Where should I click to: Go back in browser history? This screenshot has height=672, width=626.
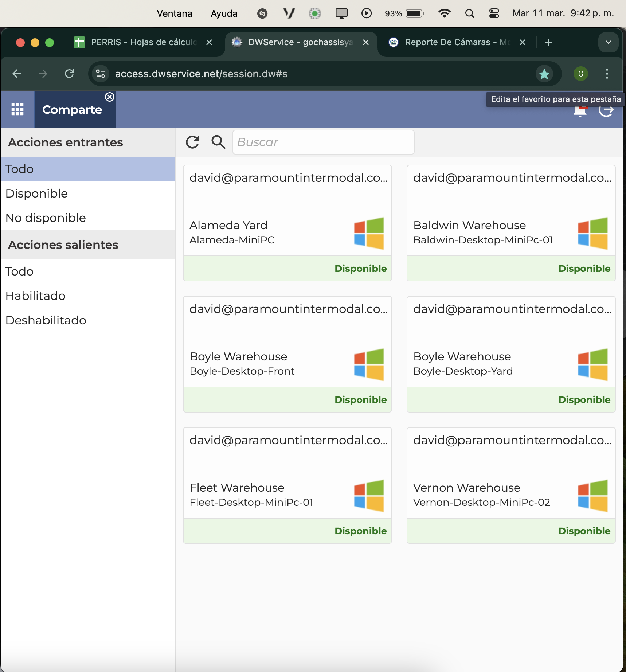coord(17,74)
